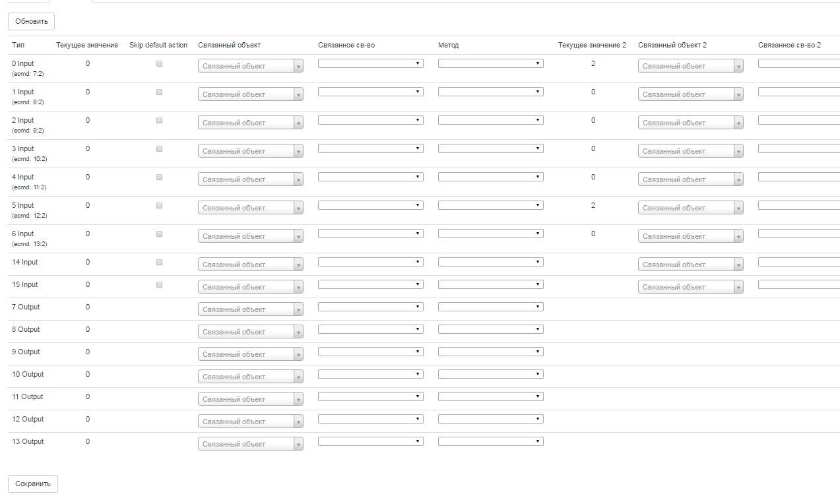Open Метод dropdown for 13 Output
The image size is (840, 504).
coord(490,441)
